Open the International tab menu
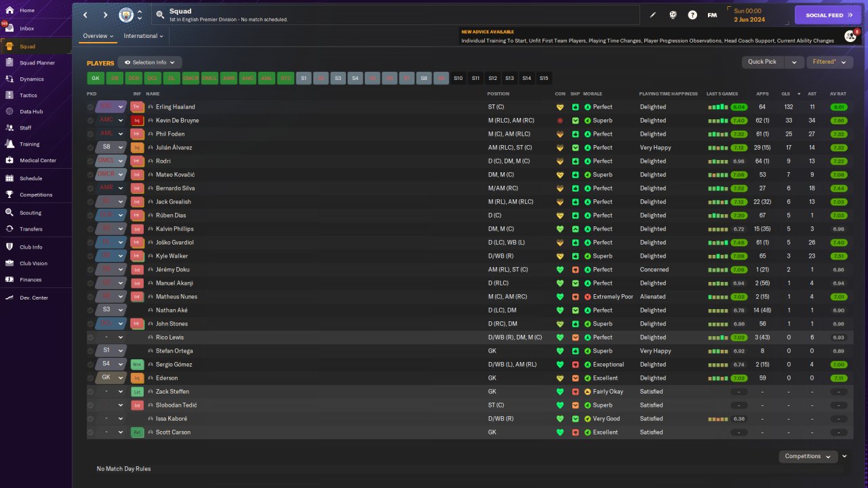Screen dimensions: 868x488 tap(143, 36)
